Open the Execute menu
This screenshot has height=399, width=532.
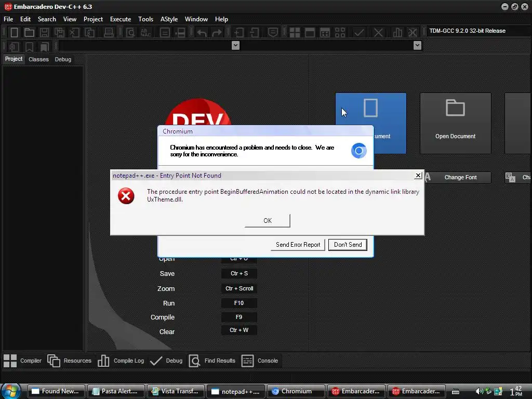[x=121, y=19]
